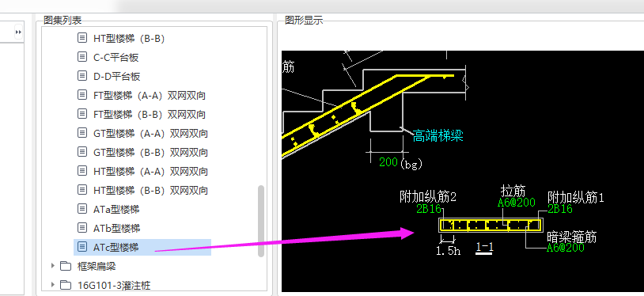Click the 1-1 section label
Screen dimensions: 644x296
click(485, 248)
